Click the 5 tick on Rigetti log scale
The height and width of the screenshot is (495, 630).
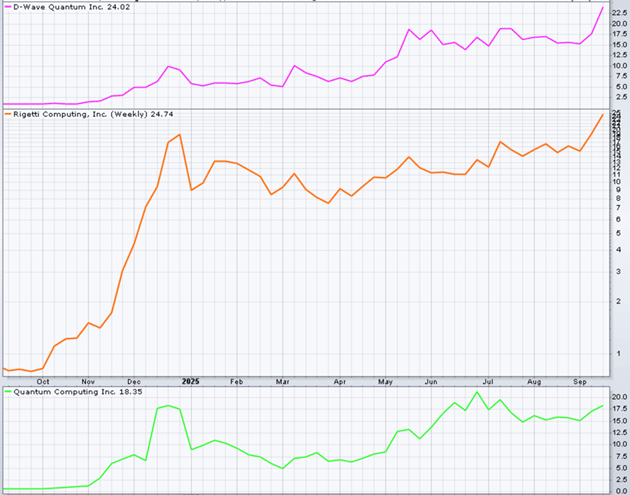tap(618, 233)
